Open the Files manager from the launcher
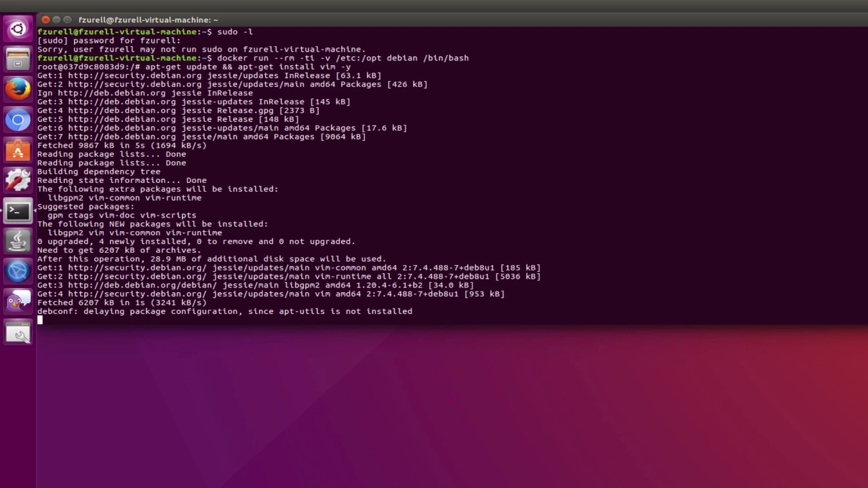Screen dimensions: 868x488 coord(18,59)
